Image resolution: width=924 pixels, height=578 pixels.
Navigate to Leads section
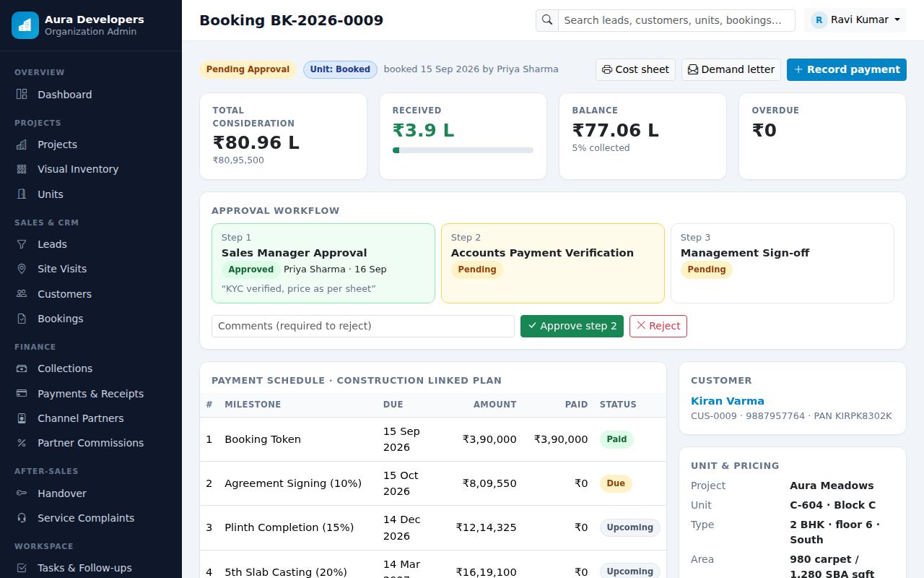[91, 244]
